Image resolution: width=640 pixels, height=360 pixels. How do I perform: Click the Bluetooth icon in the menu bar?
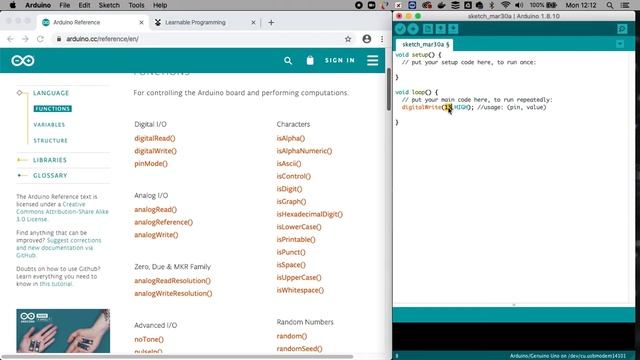pyautogui.click(x=492, y=5)
